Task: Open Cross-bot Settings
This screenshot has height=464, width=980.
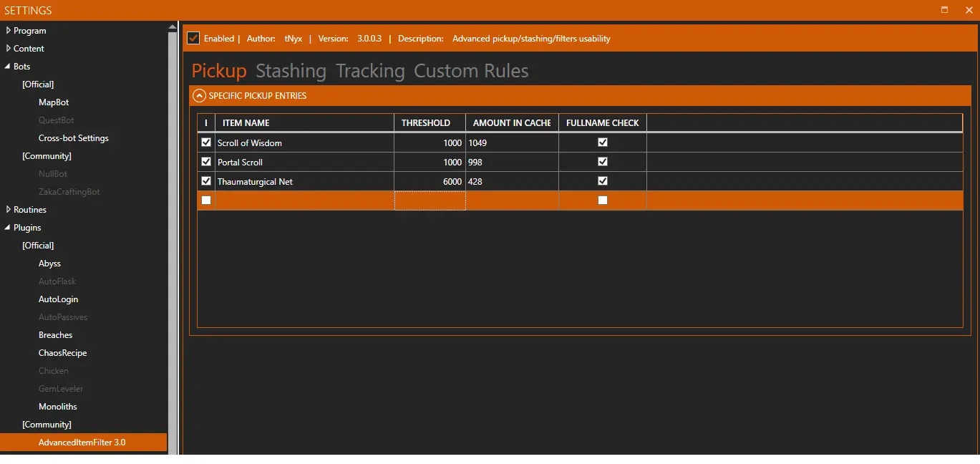Action: [74, 138]
